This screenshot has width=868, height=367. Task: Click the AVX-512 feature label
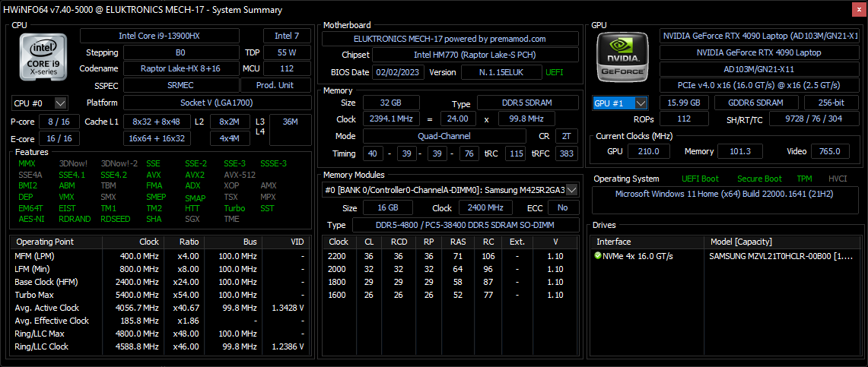[240, 174]
